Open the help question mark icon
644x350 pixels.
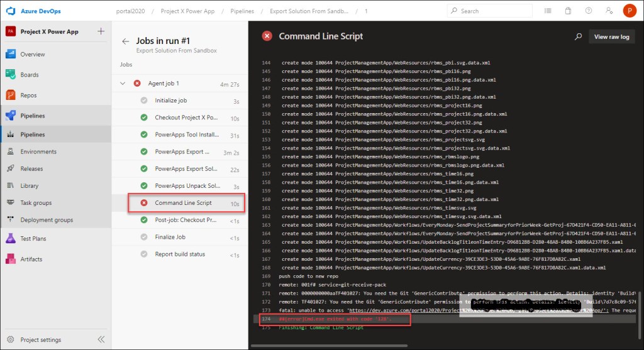[588, 11]
